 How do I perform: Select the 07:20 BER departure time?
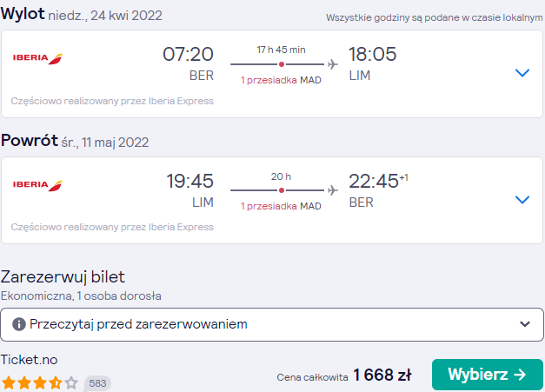coord(188,63)
